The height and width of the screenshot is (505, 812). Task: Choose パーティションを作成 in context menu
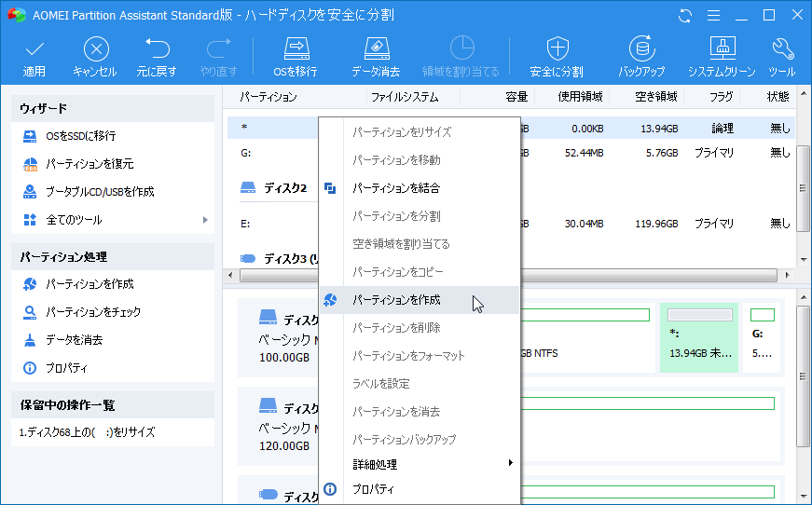pos(420,300)
